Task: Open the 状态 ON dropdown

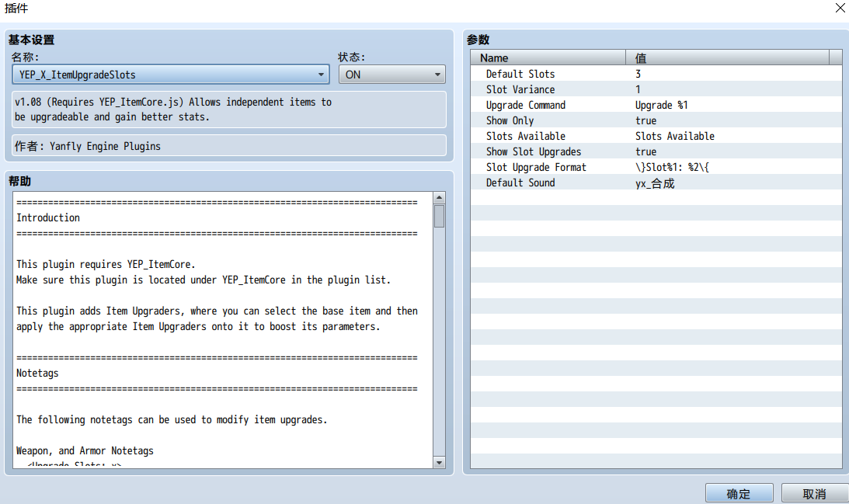Action: pos(392,75)
